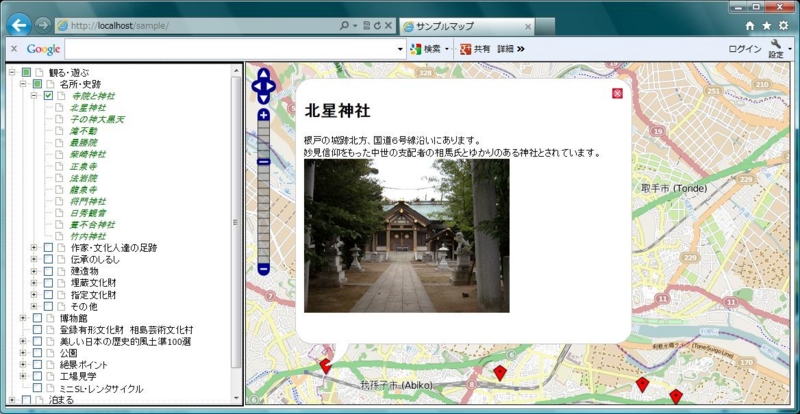Expand the 埋蔵文化財 node

click(34, 283)
